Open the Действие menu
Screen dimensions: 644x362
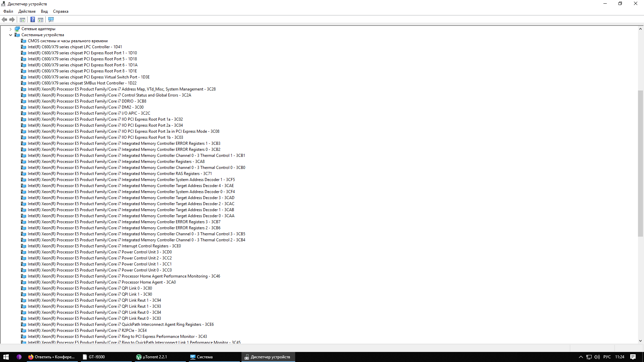[x=27, y=11]
